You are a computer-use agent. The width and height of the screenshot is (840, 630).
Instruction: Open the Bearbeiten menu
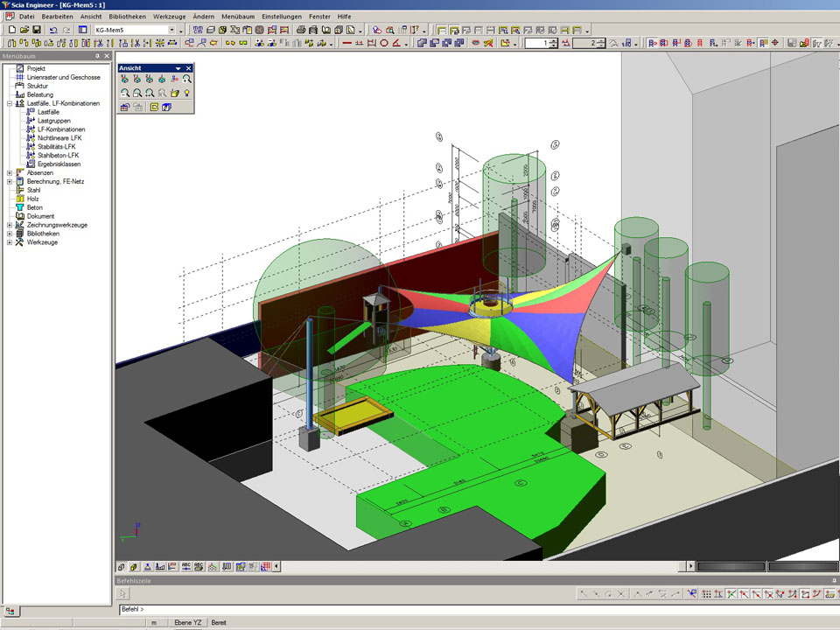[57, 17]
